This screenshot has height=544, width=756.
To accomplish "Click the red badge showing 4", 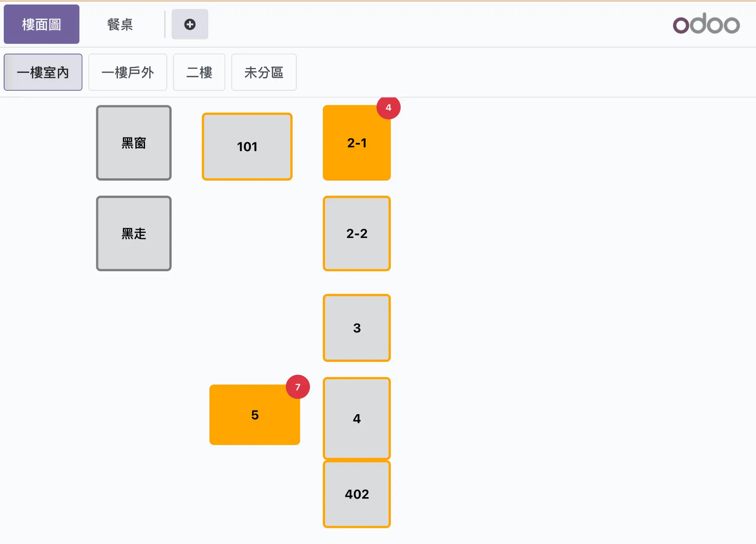I will coord(388,107).
